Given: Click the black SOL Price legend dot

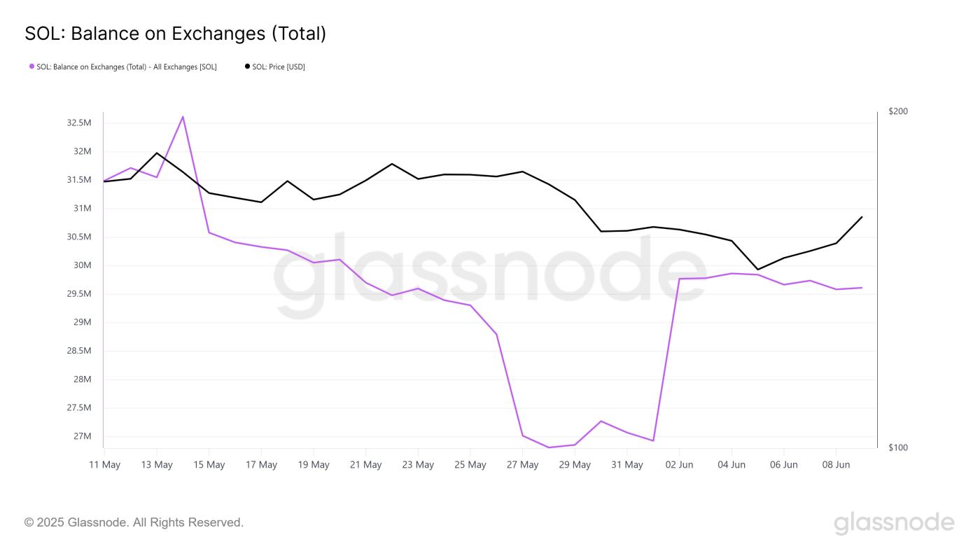Looking at the screenshot, I should coord(247,67).
